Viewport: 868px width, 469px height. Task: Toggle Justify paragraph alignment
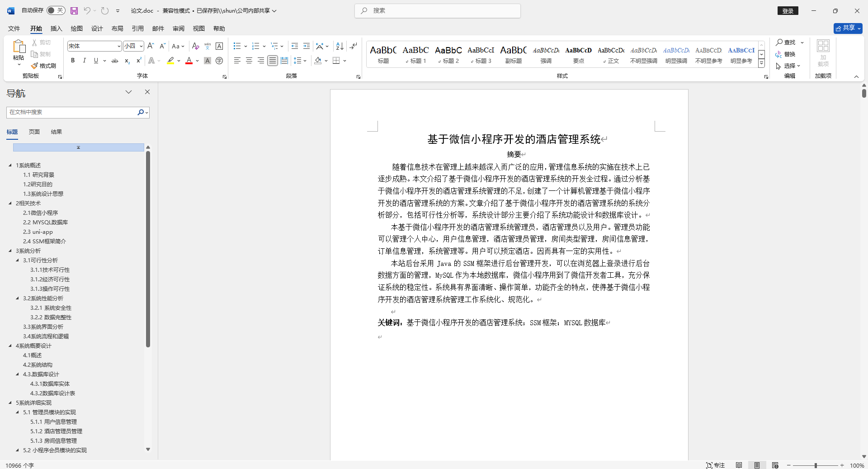point(272,60)
